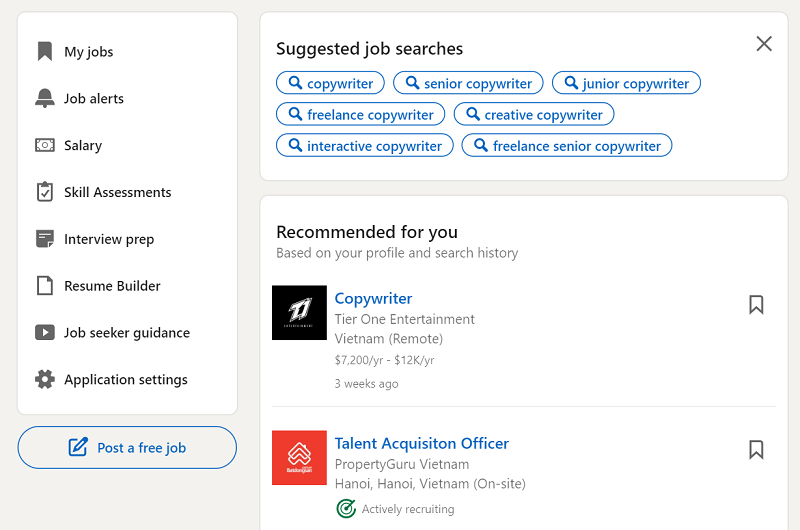Click the Actively recruiting label
800x530 pixels.
408,509
